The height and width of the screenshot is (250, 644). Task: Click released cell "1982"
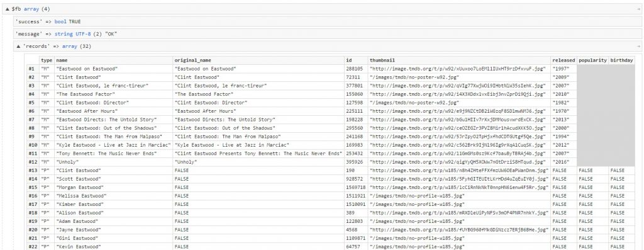pyautogui.click(x=564, y=103)
